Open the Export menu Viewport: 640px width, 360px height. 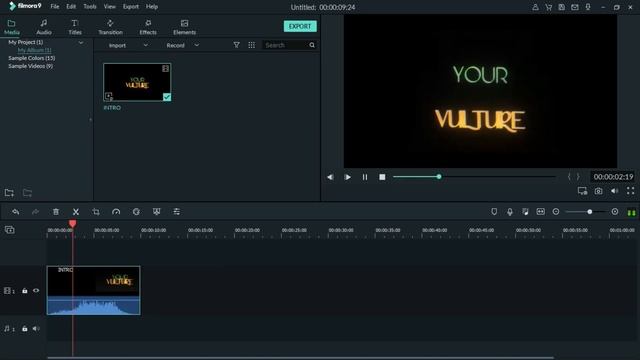click(131, 7)
